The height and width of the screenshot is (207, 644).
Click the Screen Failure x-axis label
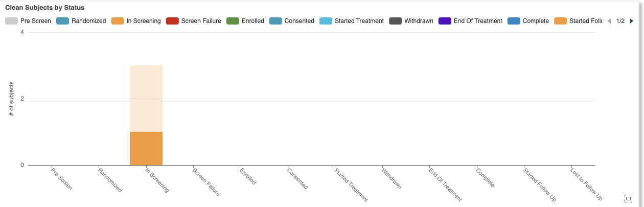tap(206, 182)
